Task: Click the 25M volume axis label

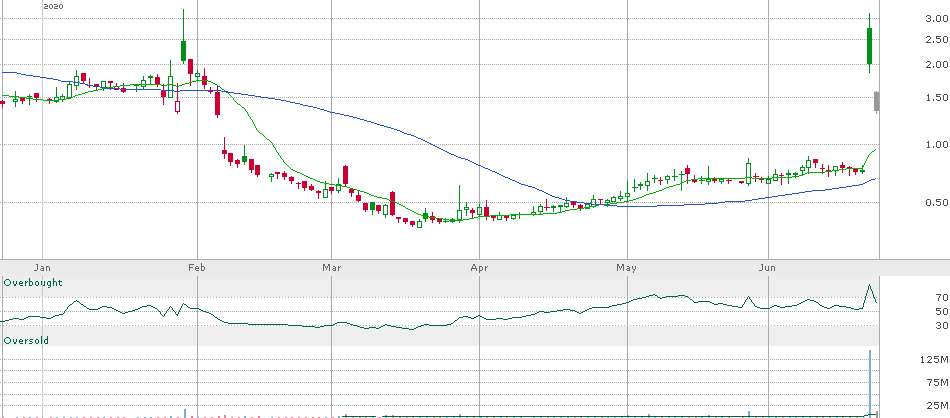Action: [938, 405]
